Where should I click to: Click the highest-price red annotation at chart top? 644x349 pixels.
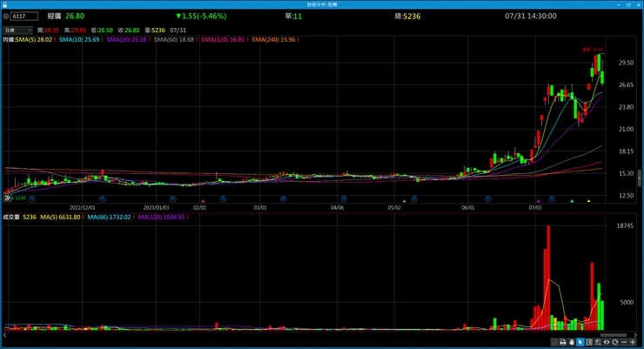click(593, 50)
